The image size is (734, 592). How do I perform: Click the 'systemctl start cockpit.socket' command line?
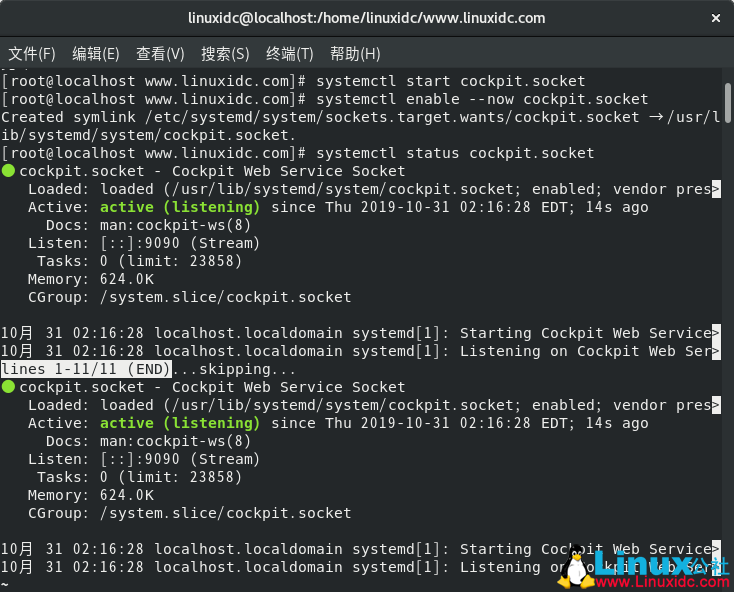[x=294, y=81]
